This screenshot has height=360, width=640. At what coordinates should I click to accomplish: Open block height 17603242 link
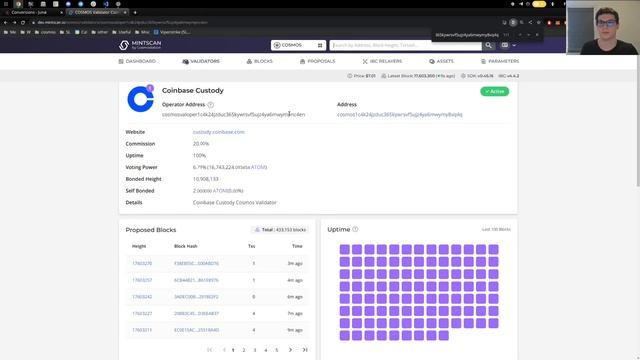coord(142,297)
